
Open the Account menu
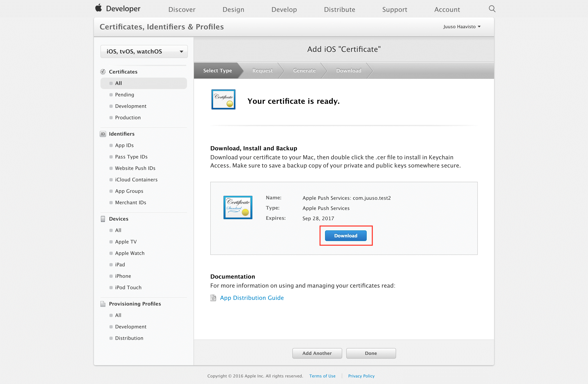tap(447, 9)
